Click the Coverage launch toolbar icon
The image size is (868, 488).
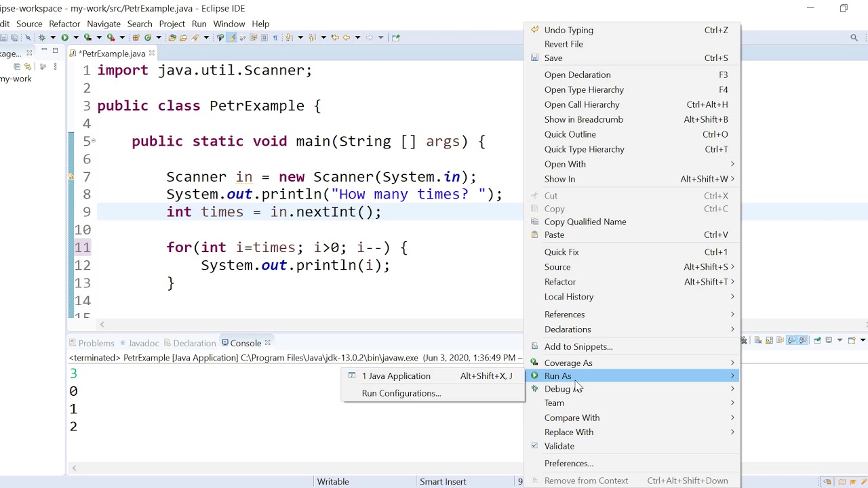(87, 38)
